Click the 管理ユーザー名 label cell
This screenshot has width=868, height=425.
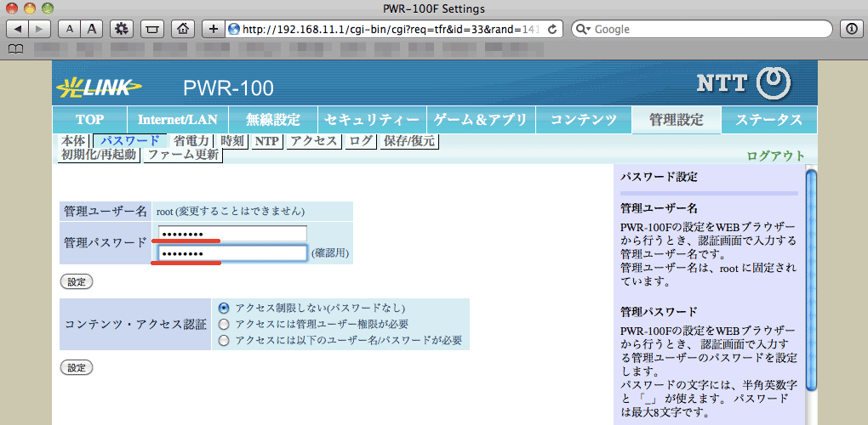tap(106, 211)
